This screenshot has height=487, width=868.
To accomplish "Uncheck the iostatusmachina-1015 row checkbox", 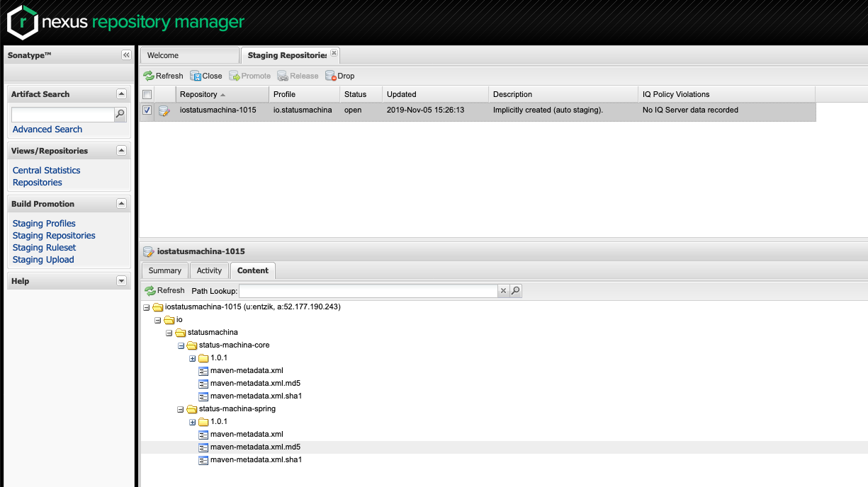I will [x=147, y=110].
